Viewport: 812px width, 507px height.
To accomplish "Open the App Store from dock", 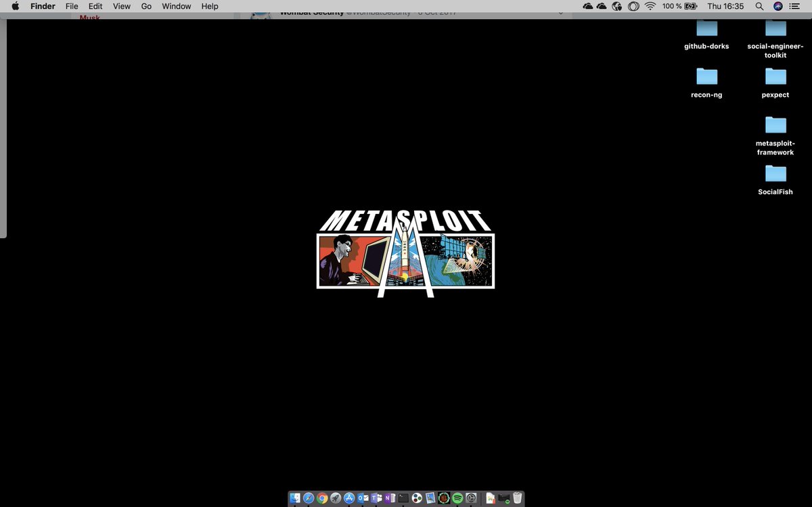I will pos(349,498).
